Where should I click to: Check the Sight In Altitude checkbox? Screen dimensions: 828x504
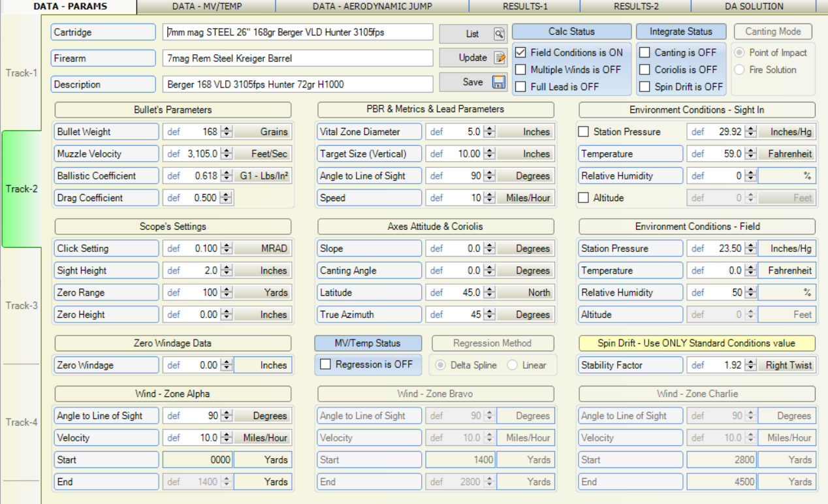[584, 198]
